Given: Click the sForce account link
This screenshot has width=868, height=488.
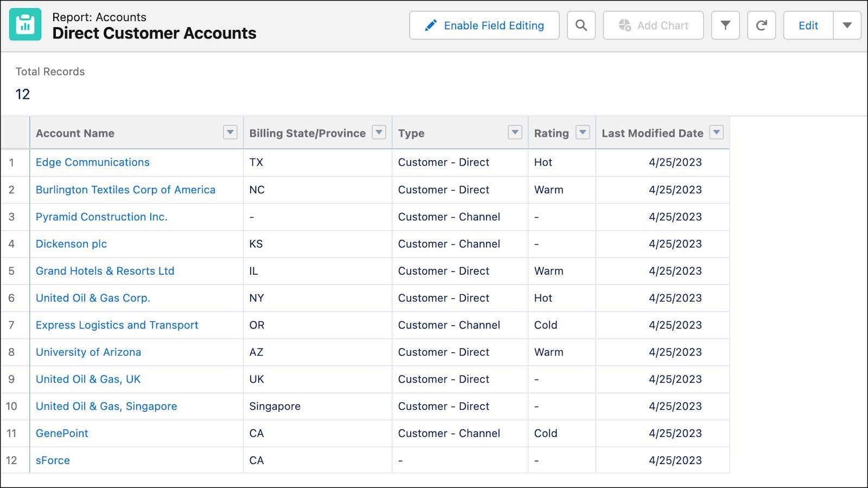Looking at the screenshot, I should click(53, 460).
